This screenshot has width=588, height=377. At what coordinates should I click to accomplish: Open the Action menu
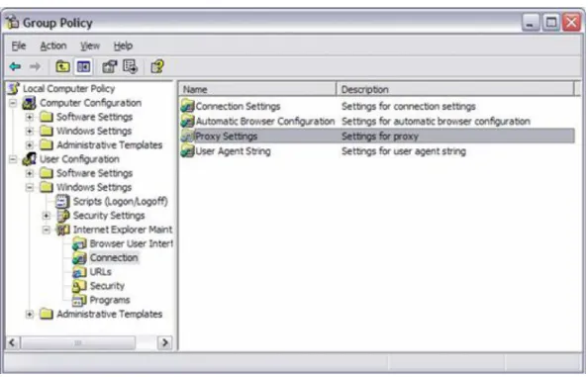click(x=53, y=46)
